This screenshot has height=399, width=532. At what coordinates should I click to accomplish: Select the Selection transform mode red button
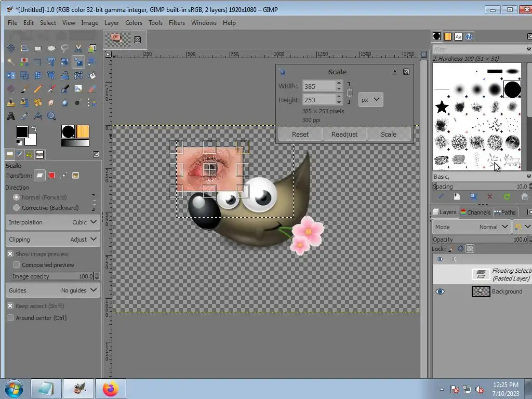pos(51,176)
